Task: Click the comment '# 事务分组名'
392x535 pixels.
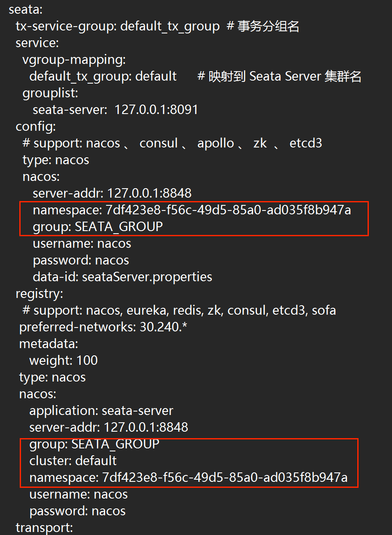Action: click(262, 27)
